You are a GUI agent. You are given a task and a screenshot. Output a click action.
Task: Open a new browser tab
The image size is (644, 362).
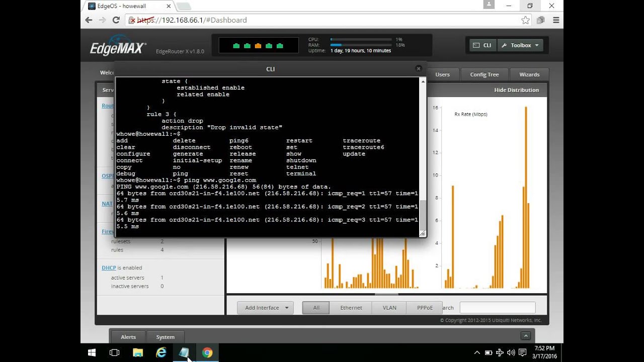[x=184, y=6]
